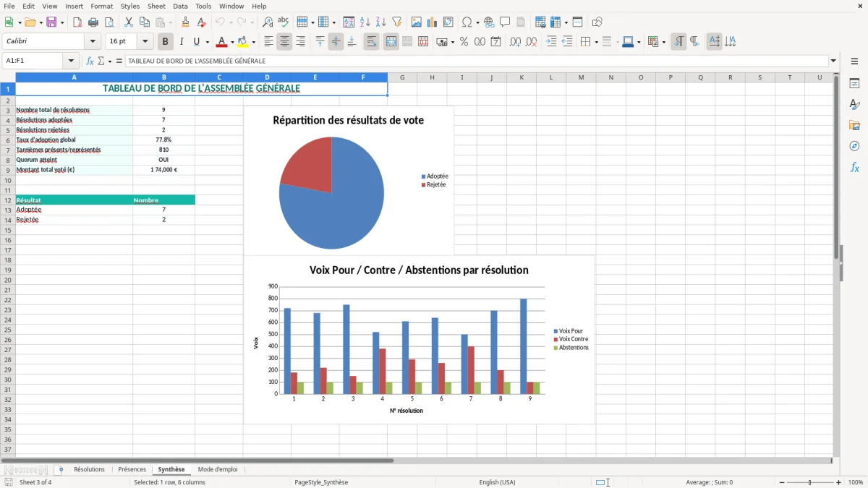This screenshot has height=488, width=868.
Task: Toggle Italic formatting
Action: pos(182,42)
